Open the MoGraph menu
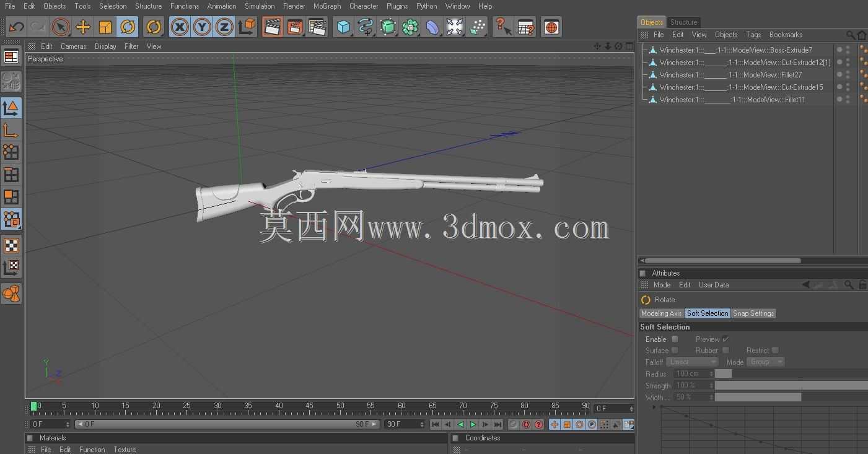This screenshot has height=454, width=868. (327, 6)
